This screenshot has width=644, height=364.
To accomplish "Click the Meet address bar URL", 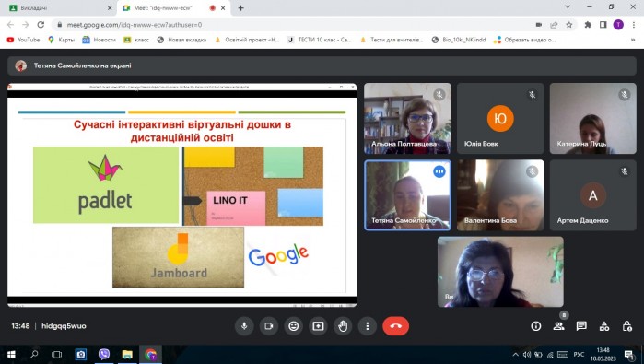I will (135, 25).
